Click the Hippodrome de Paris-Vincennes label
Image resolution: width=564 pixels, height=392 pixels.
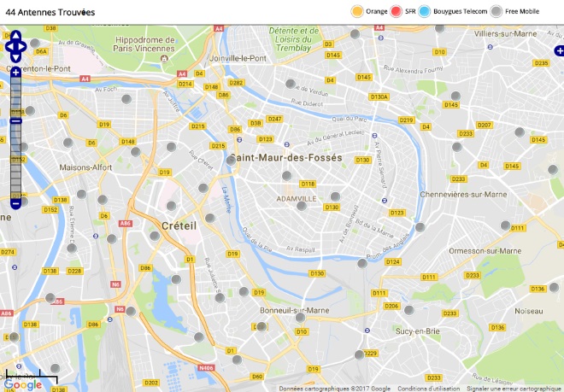pyautogui.click(x=144, y=44)
